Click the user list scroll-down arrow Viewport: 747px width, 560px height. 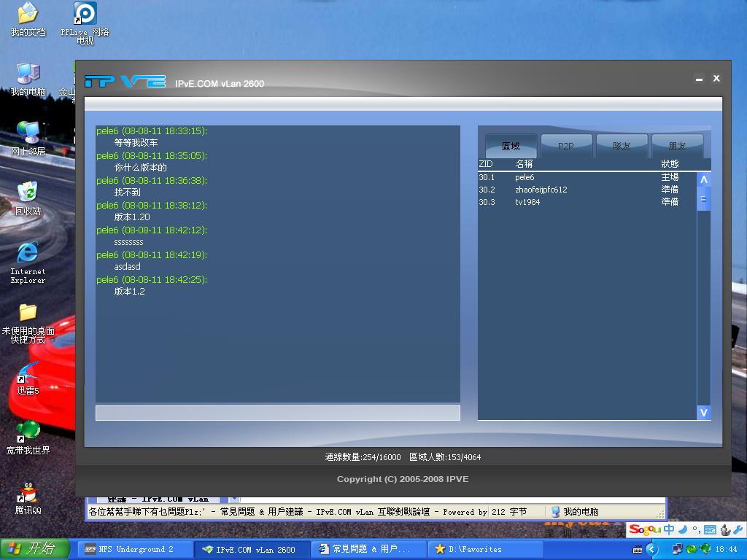[703, 413]
